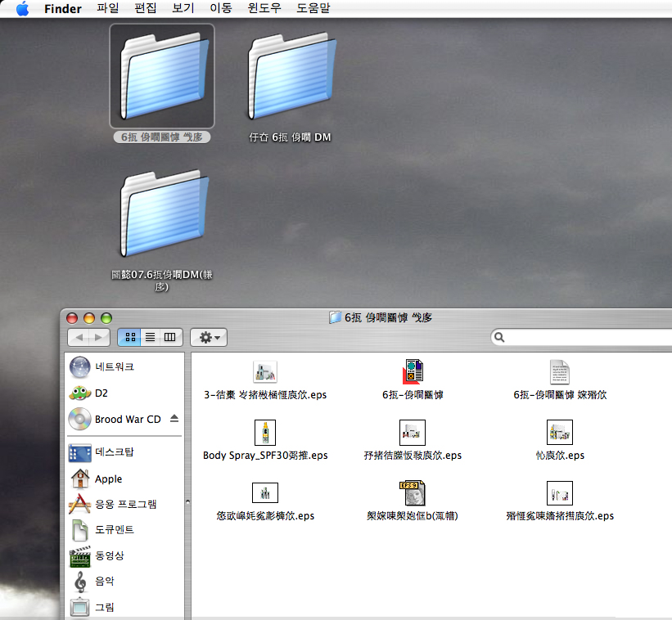
Task: Select the D2 icon in sidebar
Action: (x=80, y=393)
